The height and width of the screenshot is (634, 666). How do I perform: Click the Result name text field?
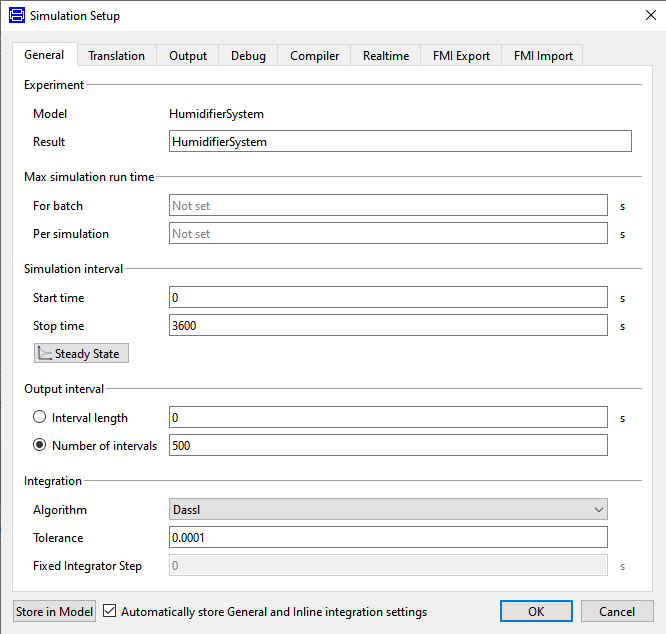click(x=400, y=142)
